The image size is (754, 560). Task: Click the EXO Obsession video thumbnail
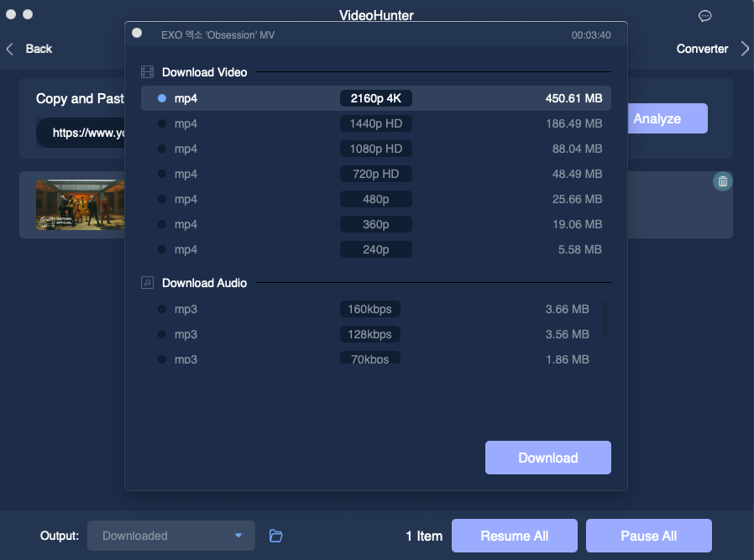[80, 204]
